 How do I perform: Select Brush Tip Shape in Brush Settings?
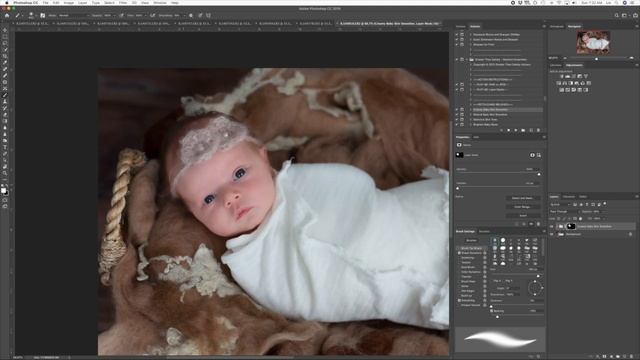[x=471, y=248]
